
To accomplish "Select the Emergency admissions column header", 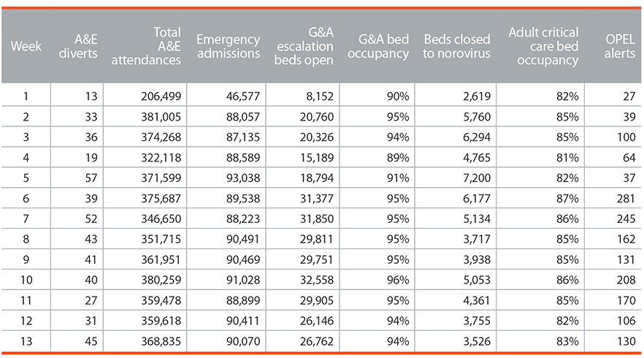I will 228,46.
